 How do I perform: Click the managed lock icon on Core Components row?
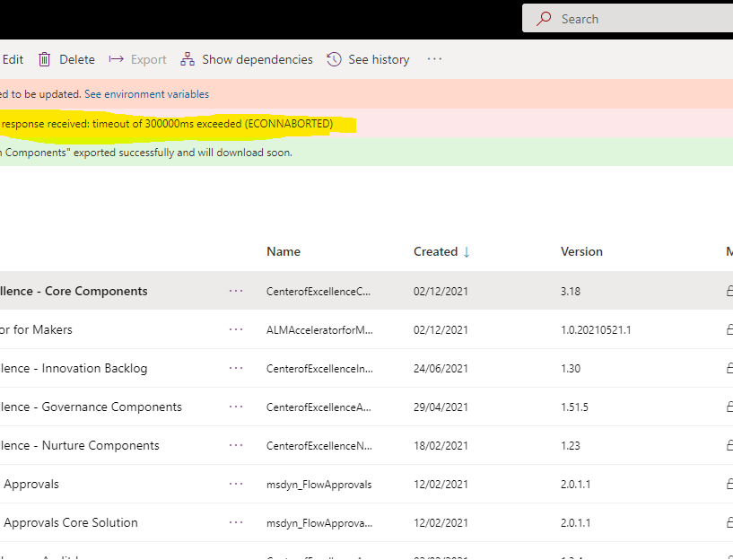729,291
